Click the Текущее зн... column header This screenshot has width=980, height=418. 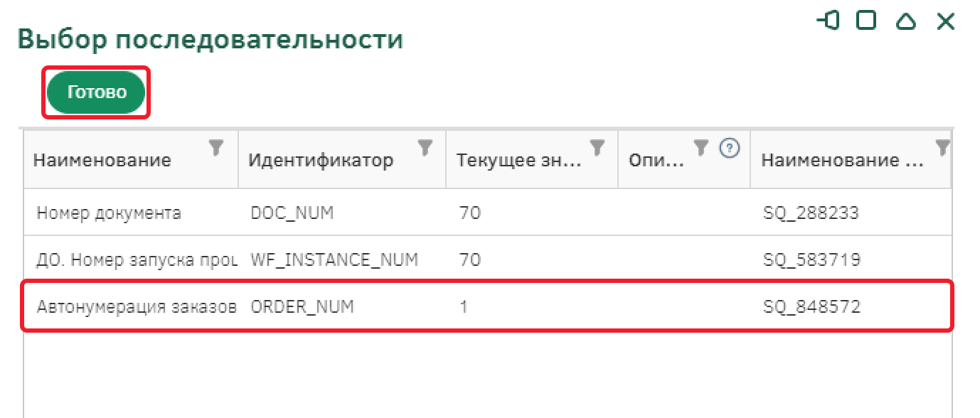pyautogui.click(x=518, y=160)
